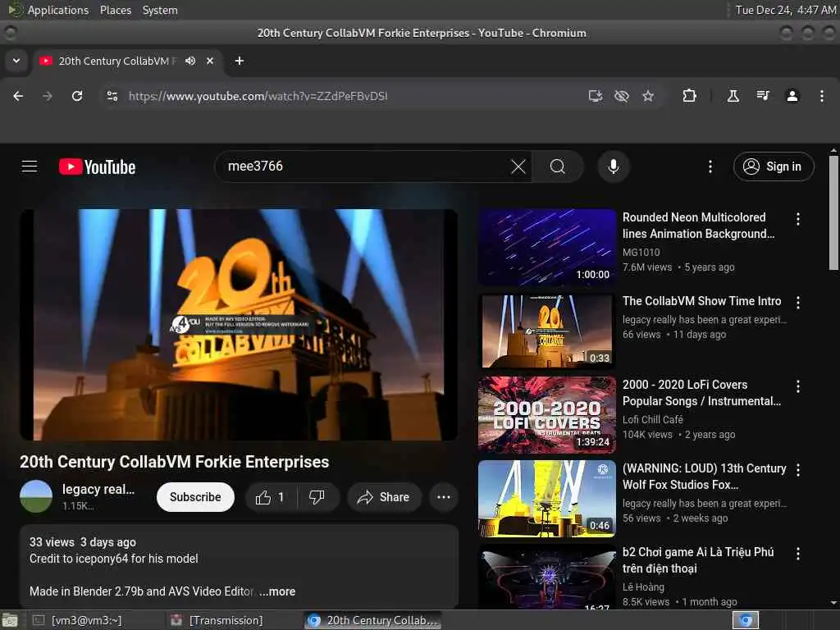
Task: Open the legacy real... channel name link
Action: click(98, 489)
